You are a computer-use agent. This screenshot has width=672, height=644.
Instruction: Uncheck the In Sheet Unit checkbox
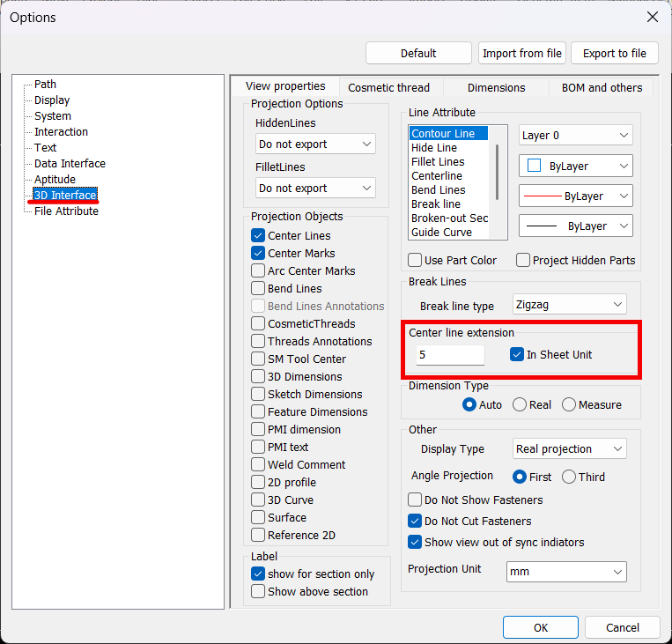click(x=517, y=355)
